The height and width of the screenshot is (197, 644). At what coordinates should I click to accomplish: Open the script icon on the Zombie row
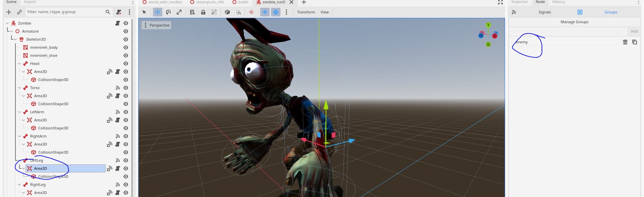(x=118, y=23)
